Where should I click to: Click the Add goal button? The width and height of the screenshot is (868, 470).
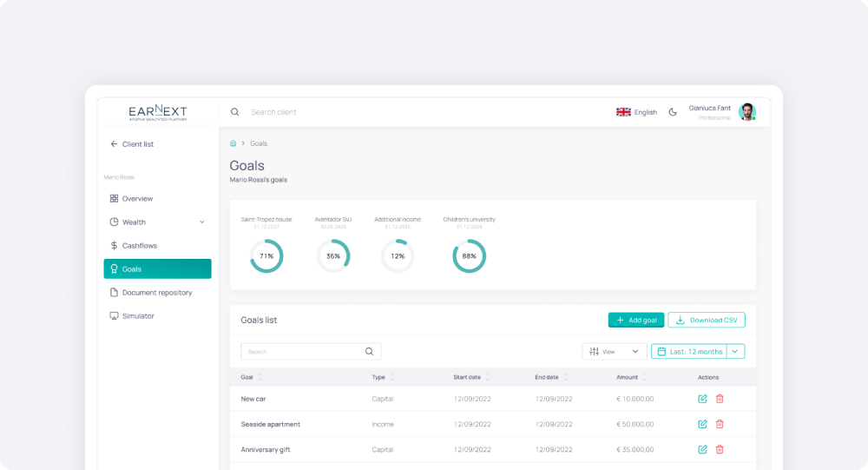pyautogui.click(x=635, y=320)
